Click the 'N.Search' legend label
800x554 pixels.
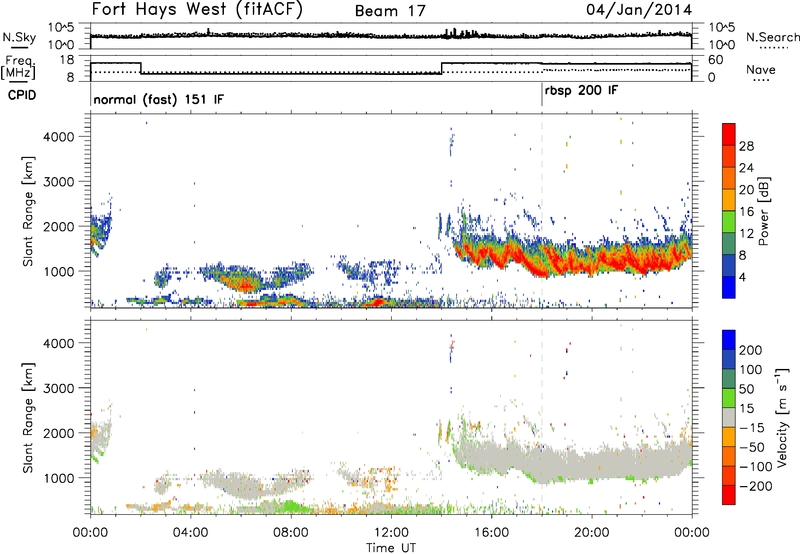772,37
